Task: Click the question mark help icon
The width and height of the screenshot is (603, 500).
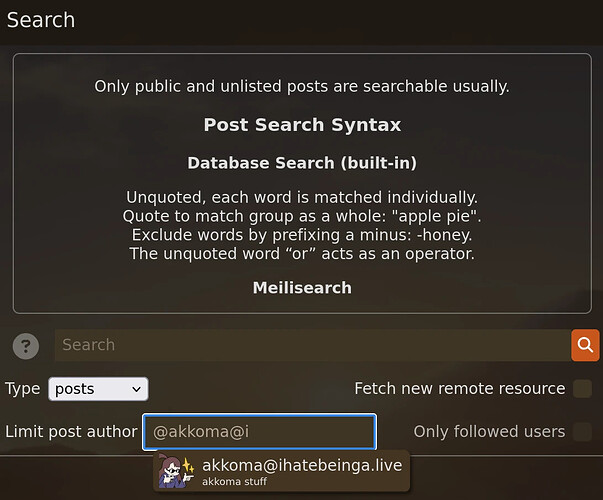Action: (x=26, y=346)
